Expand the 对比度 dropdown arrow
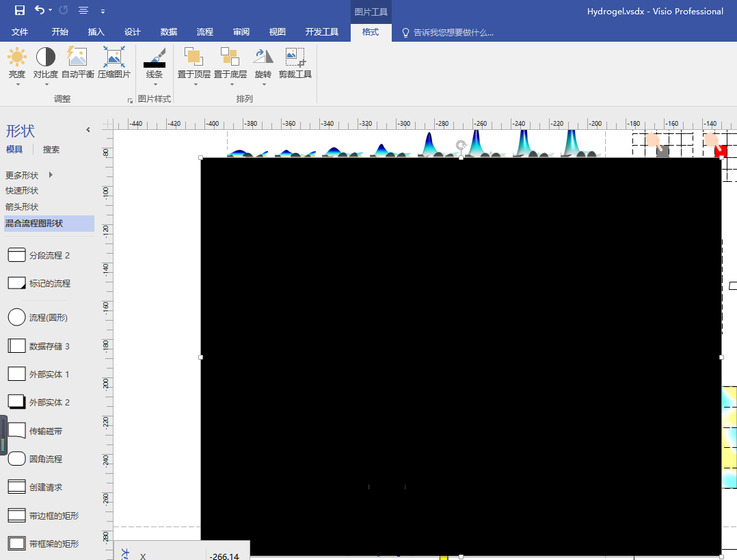 click(x=46, y=85)
